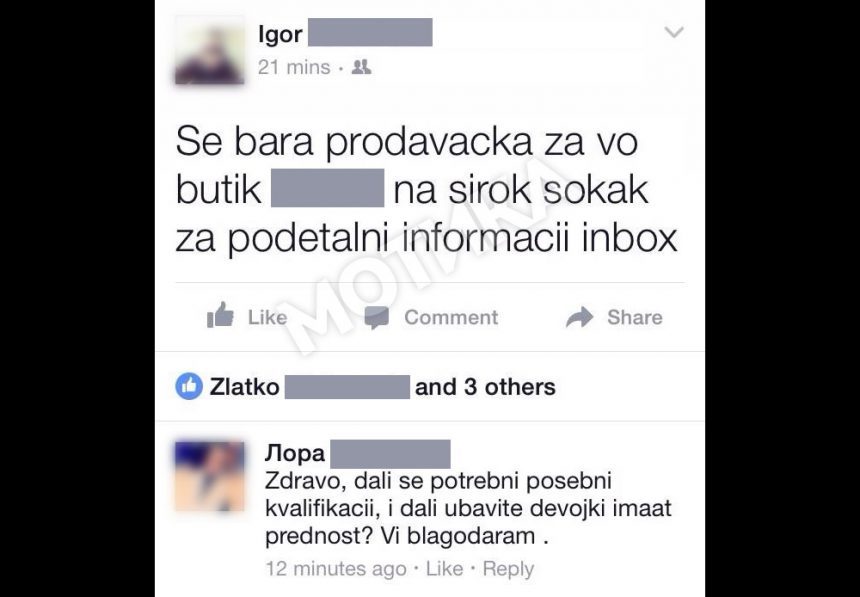860x597 pixels.
Task: Click the Share text button
Action: tap(635, 317)
